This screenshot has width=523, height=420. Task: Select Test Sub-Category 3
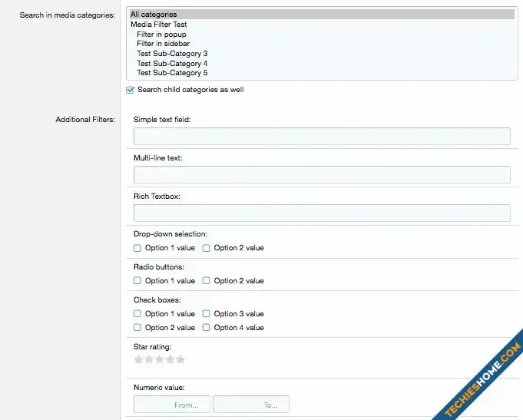coord(322,54)
